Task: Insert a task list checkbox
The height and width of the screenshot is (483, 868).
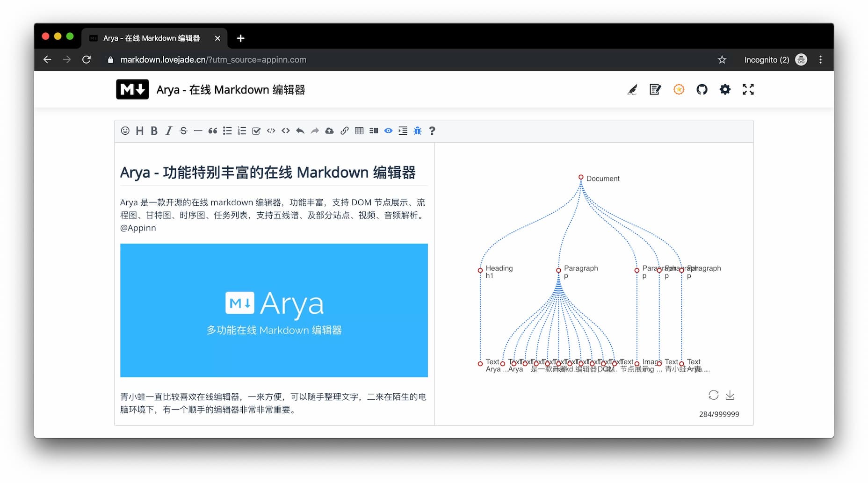Action: click(256, 131)
